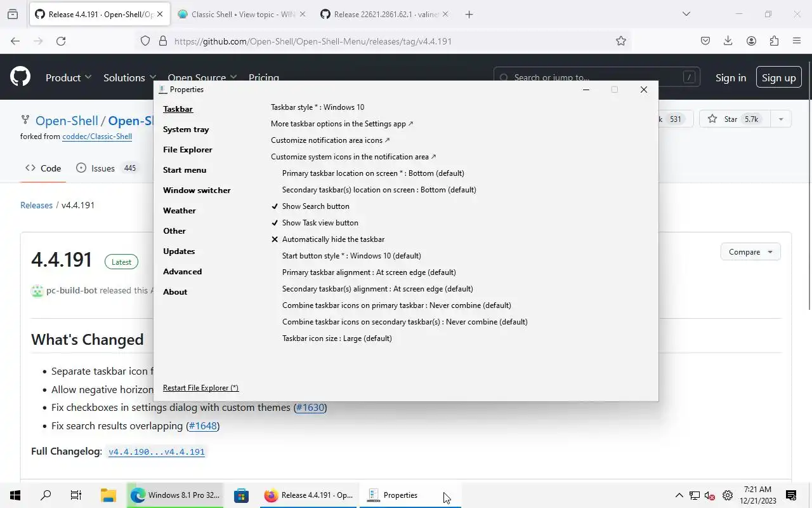The height and width of the screenshot is (508, 812).
Task: Open a new Firefox tab
Action: (x=469, y=14)
